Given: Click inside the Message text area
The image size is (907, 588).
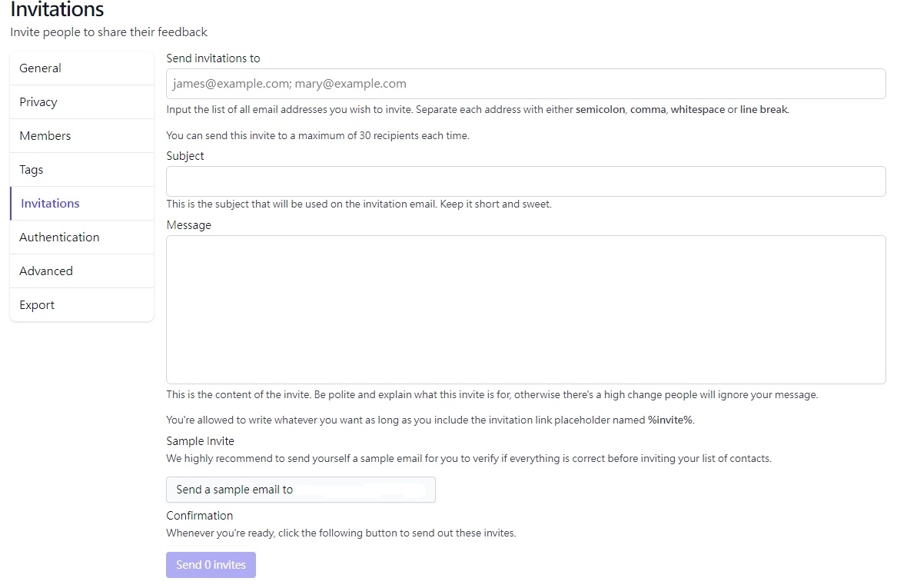Looking at the screenshot, I should pos(525,307).
